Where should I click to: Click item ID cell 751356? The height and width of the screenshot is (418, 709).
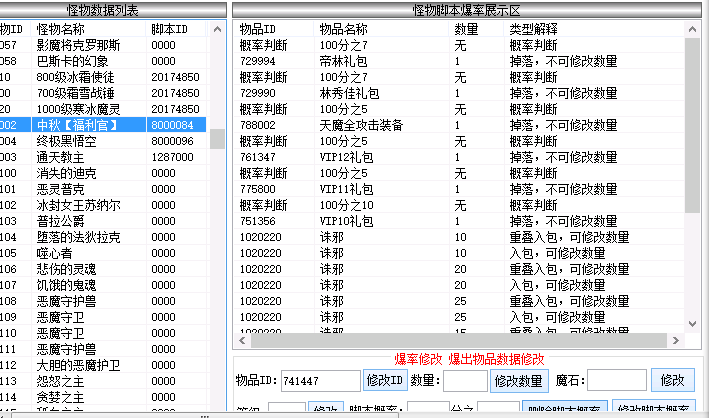[258, 221]
